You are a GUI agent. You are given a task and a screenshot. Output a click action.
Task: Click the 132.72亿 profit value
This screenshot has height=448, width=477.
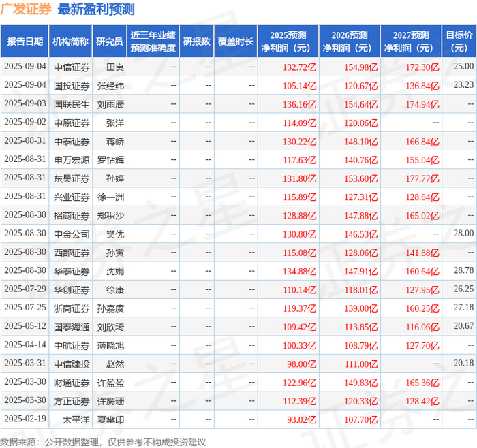pyautogui.click(x=300, y=67)
